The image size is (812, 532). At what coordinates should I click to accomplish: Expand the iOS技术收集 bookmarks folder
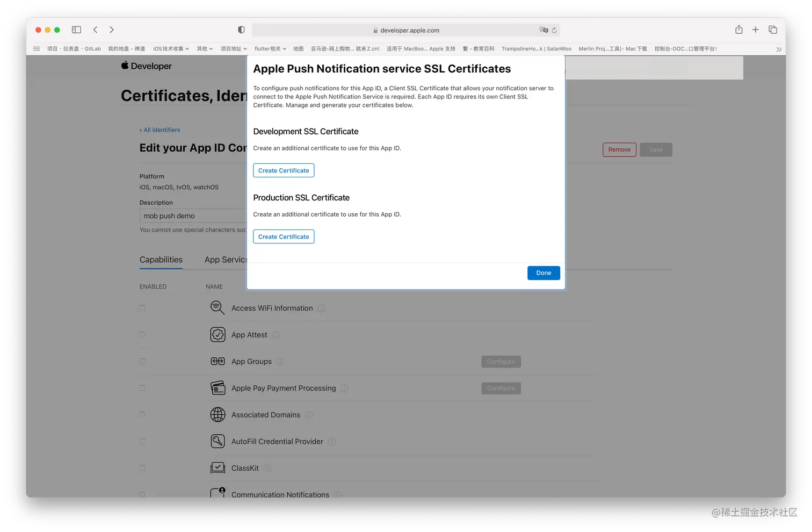tap(171, 49)
